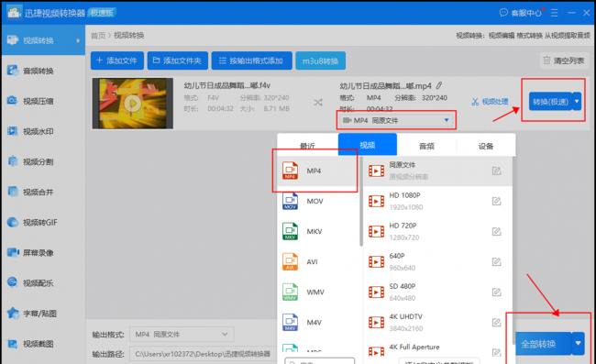Click the pencil icon to rename the output file
This screenshot has width=596, height=364.
[439, 85]
